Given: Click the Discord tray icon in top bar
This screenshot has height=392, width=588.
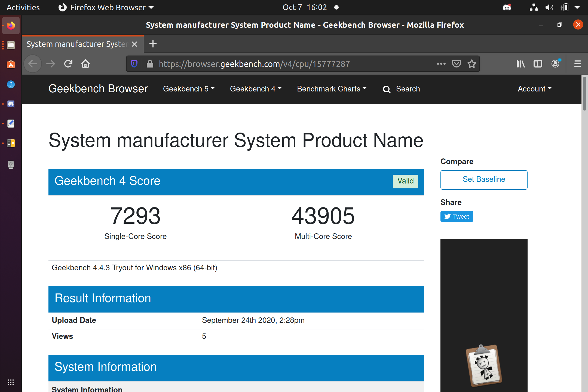Looking at the screenshot, I should click(x=507, y=7).
